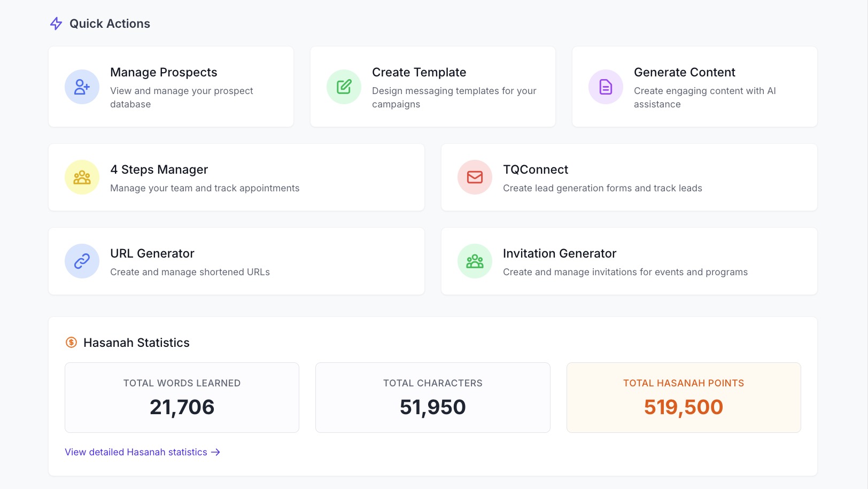The height and width of the screenshot is (489, 868).
Task: Click the Invitation Generator group icon
Action: [475, 261]
